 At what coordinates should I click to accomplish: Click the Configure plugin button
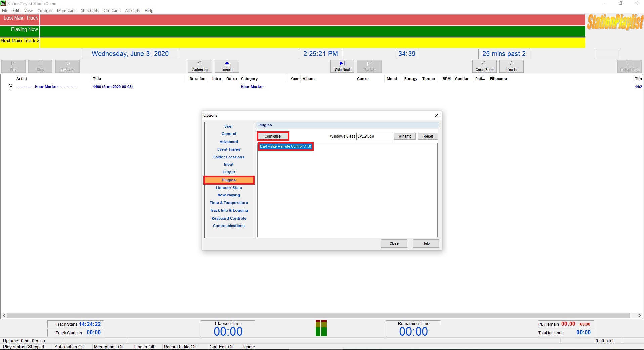[272, 136]
